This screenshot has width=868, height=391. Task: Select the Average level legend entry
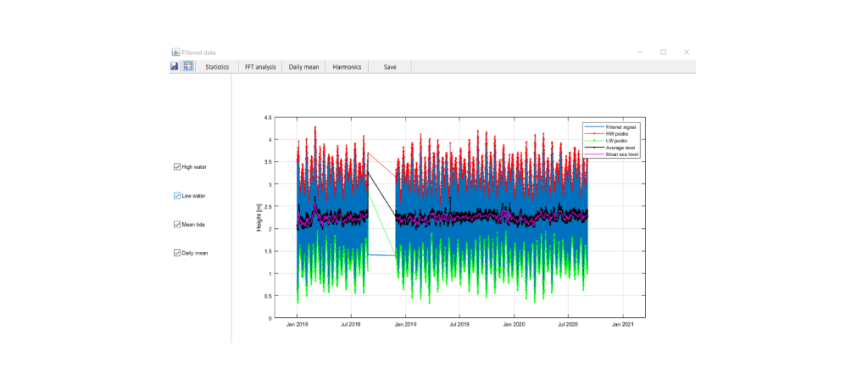pyautogui.click(x=619, y=148)
